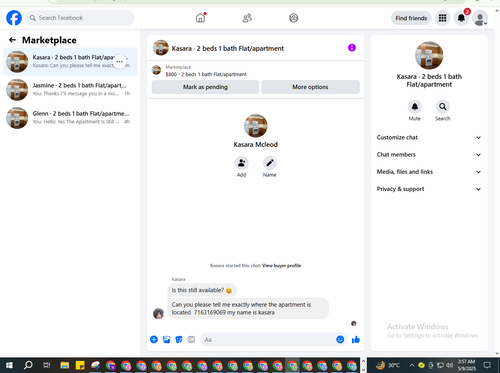Open weather widget showing 30°C
Image resolution: width=500 pixels, height=373 pixels.
[388, 365]
